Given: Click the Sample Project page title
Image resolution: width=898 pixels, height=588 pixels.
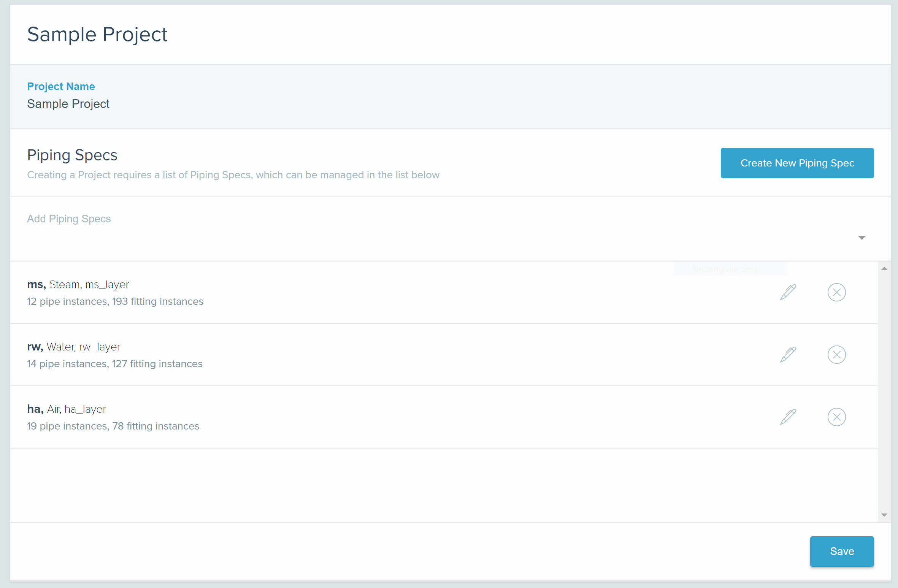Looking at the screenshot, I should [97, 35].
